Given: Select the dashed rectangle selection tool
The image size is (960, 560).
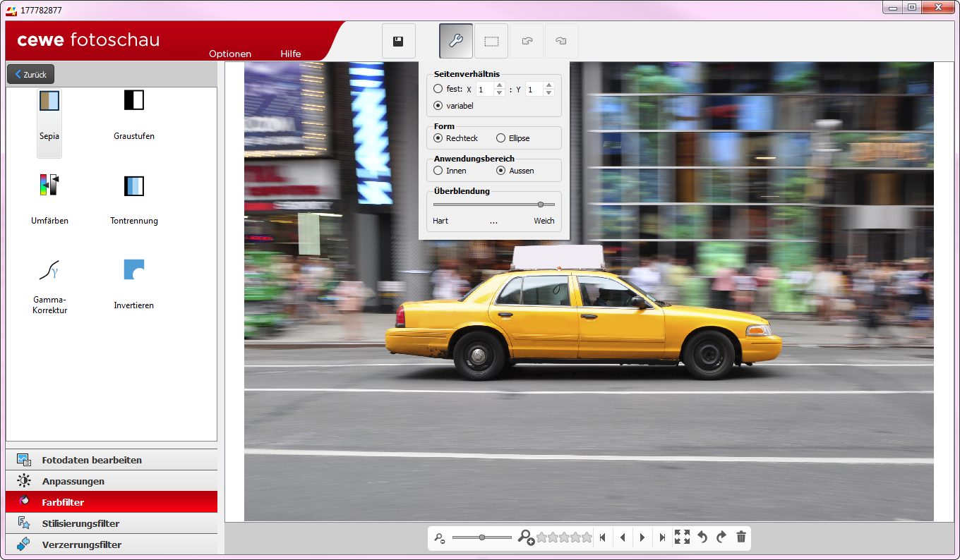Looking at the screenshot, I should (491, 41).
